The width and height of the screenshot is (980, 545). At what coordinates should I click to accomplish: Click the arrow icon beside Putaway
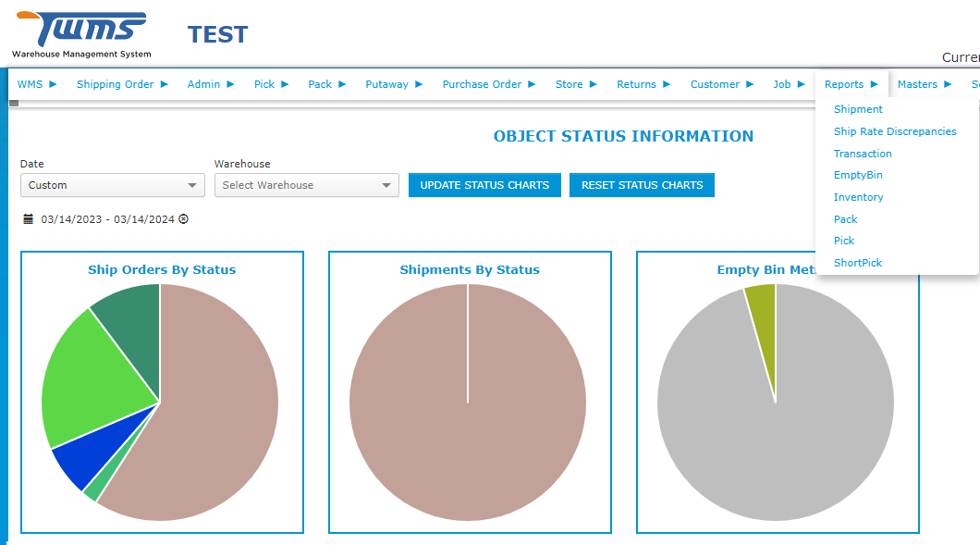(420, 83)
